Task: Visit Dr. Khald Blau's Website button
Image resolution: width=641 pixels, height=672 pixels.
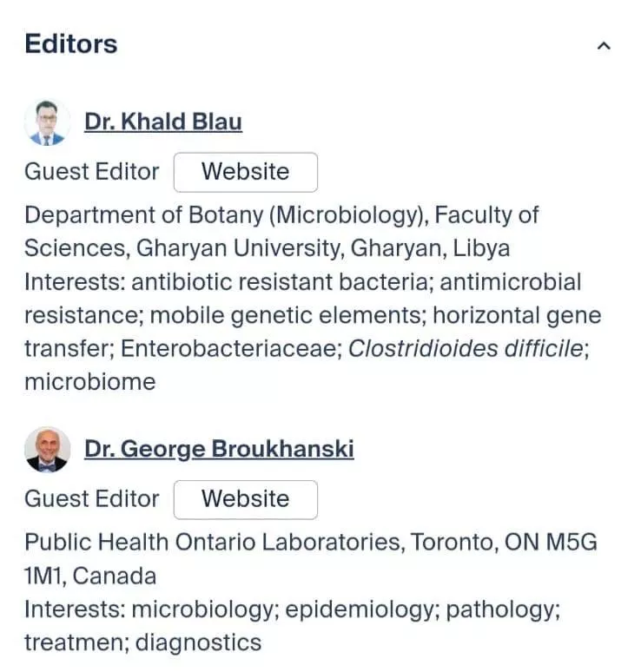Action: [246, 172]
